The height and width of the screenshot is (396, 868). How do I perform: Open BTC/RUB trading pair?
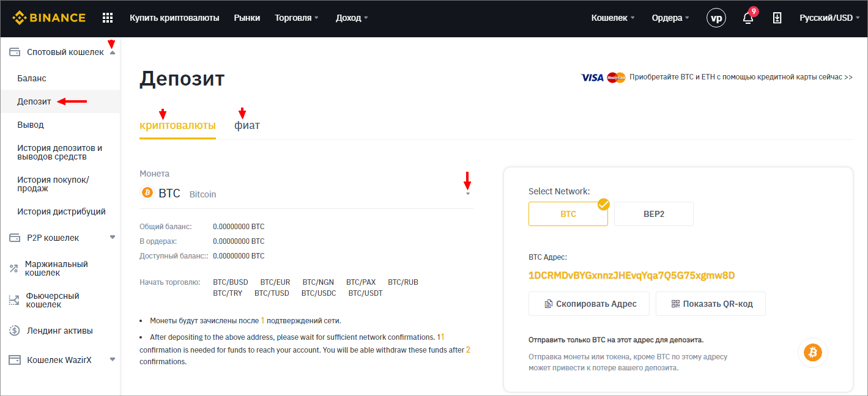pyautogui.click(x=403, y=282)
